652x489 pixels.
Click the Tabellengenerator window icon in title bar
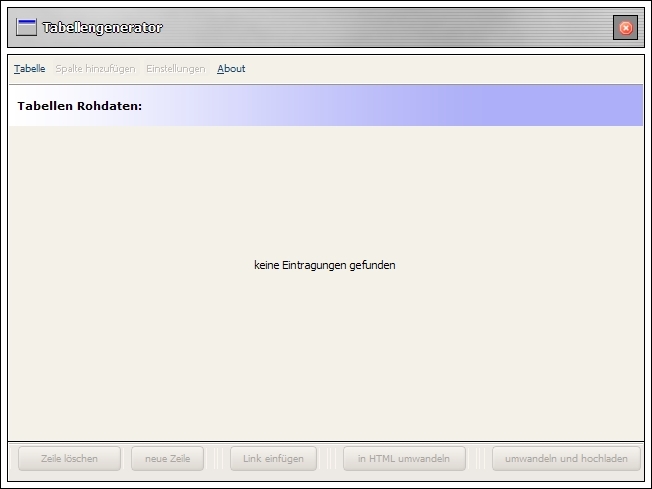coord(27,28)
